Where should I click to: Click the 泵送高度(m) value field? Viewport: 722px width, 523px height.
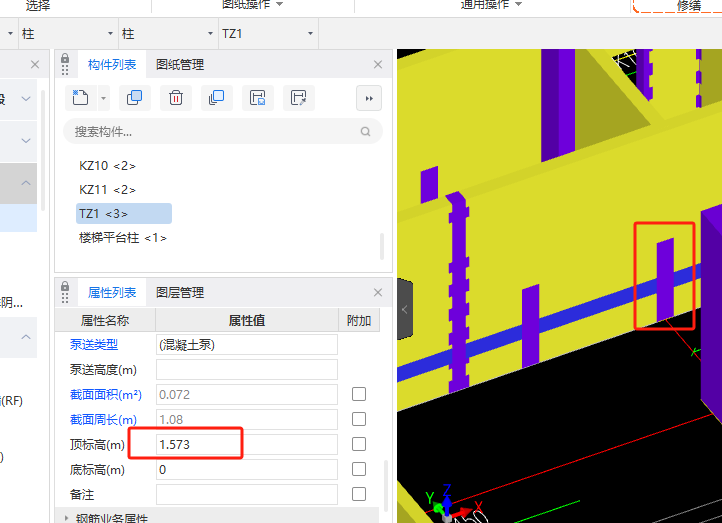[x=247, y=370]
